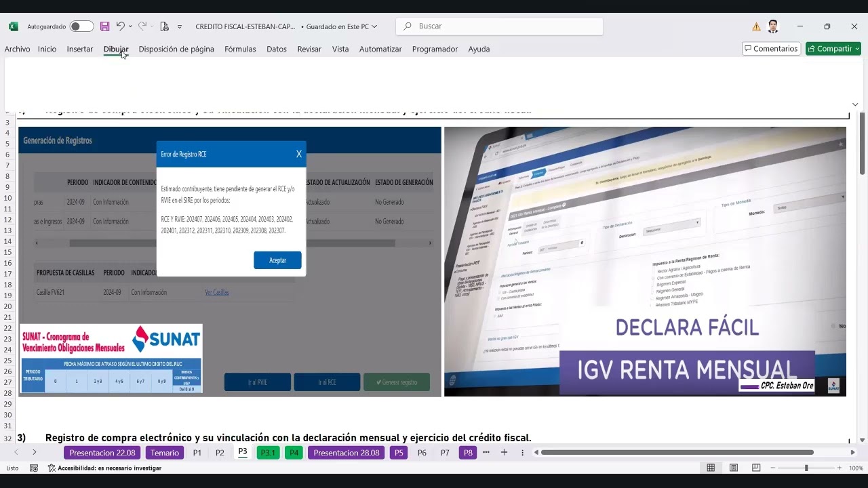Select row header 18
The image size is (868, 488).
coord(7,284)
